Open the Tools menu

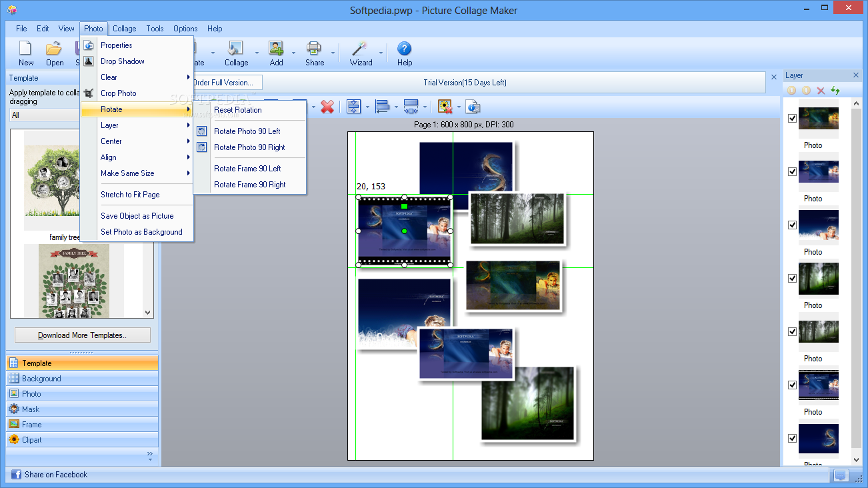pyautogui.click(x=155, y=29)
